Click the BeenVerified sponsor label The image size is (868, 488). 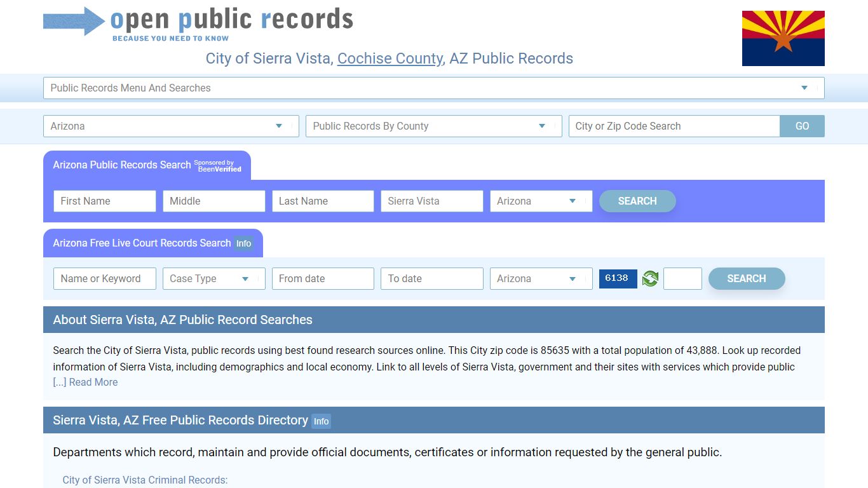point(217,166)
